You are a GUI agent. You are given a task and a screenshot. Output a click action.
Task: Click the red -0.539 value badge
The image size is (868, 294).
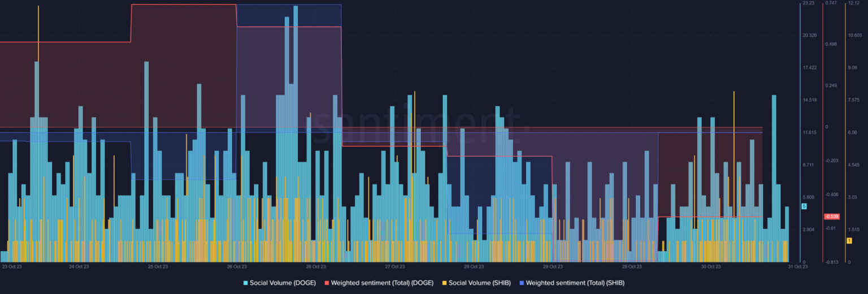831,217
